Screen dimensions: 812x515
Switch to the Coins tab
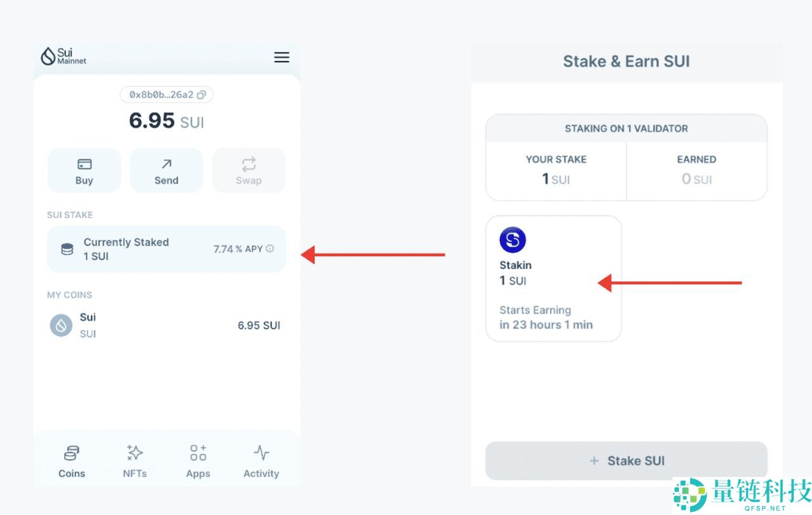coord(72,461)
